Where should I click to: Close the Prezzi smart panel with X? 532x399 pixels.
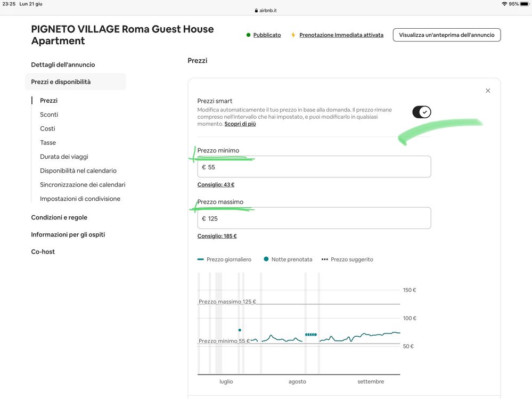click(487, 91)
